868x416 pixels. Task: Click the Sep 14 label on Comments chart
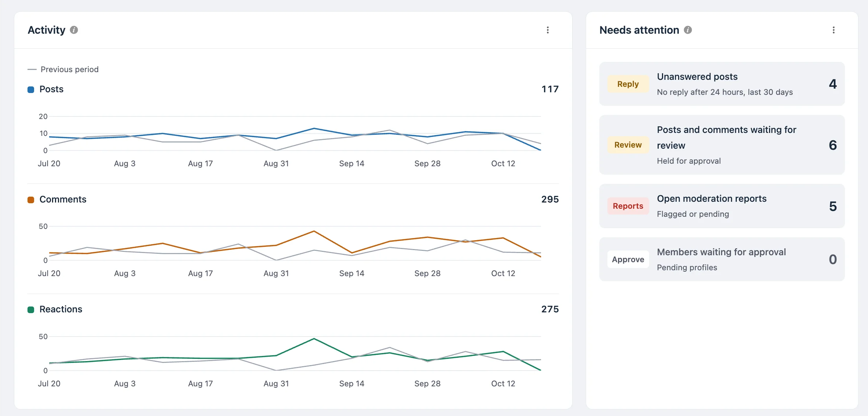coord(352,274)
